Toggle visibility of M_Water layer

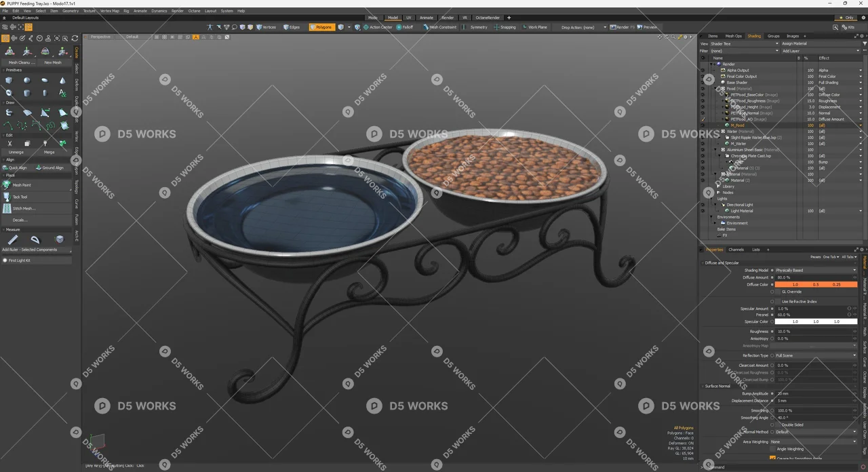click(x=703, y=144)
